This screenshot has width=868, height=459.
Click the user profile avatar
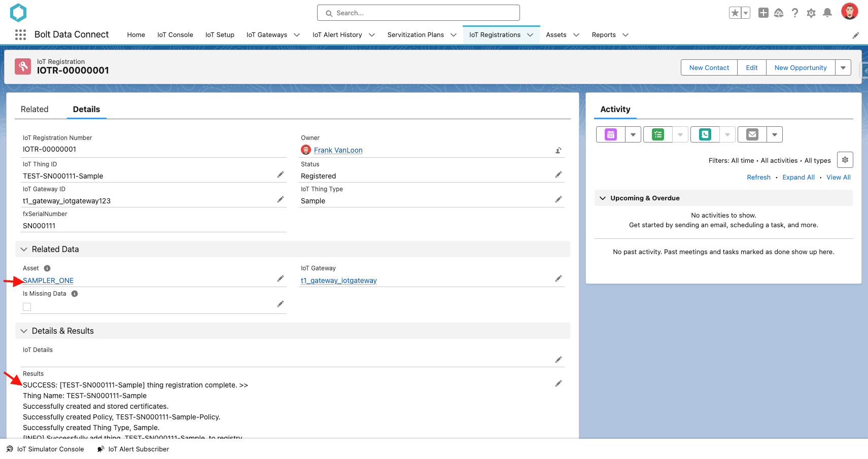point(849,11)
